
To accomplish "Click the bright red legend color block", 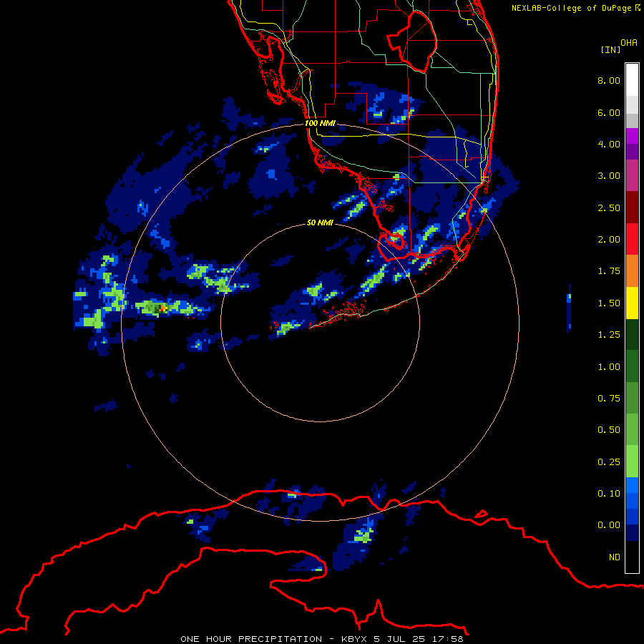I will 632,239.
